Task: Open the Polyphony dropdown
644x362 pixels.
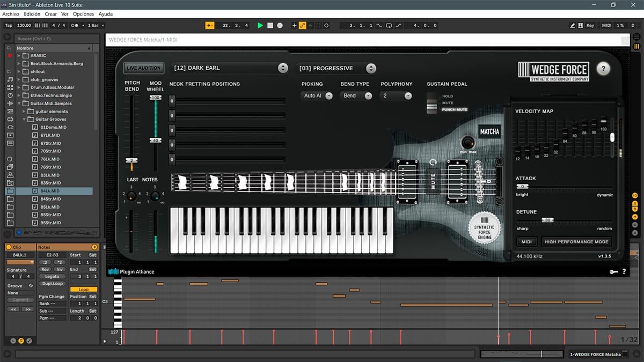Action: click(x=397, y=95)
